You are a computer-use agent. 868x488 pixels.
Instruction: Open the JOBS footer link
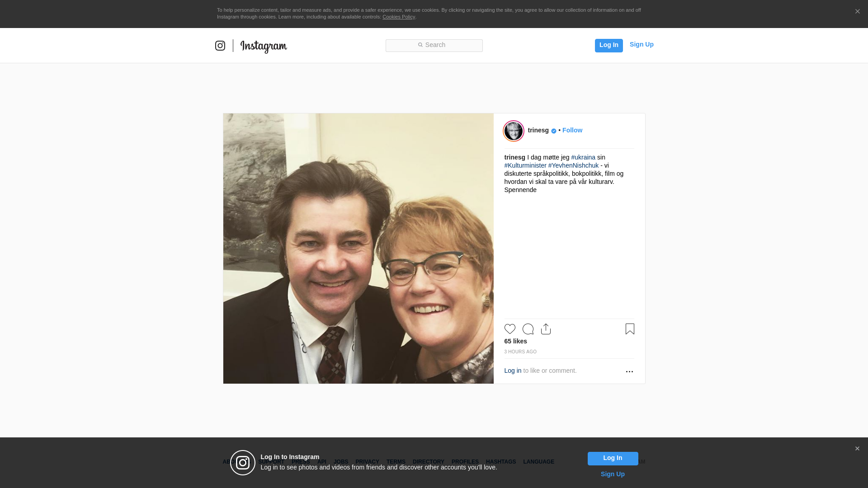pos(341,462)
